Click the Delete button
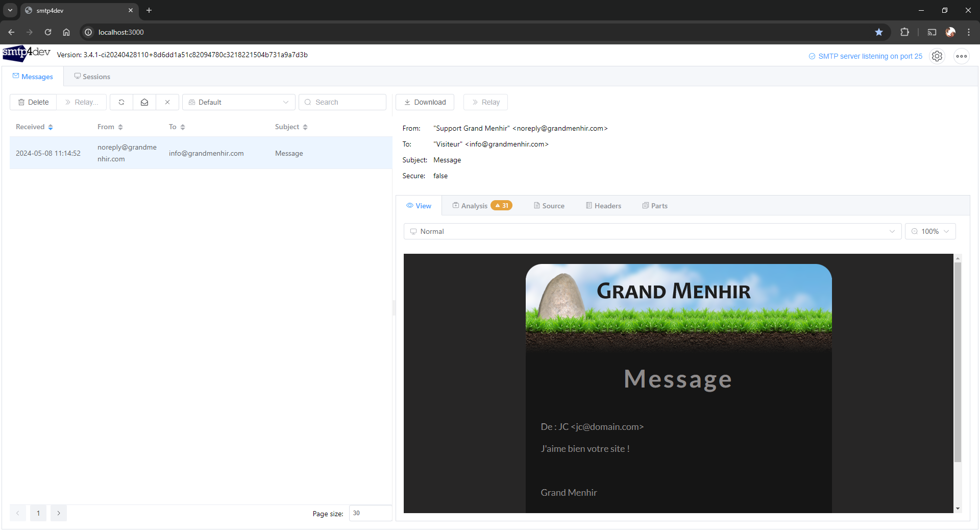 point(33,102)
